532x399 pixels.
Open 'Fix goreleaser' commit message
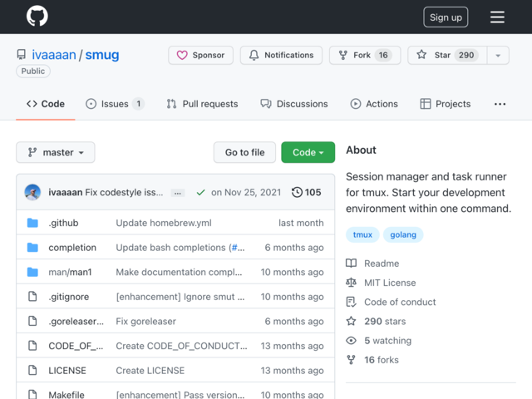coord(146,322)
